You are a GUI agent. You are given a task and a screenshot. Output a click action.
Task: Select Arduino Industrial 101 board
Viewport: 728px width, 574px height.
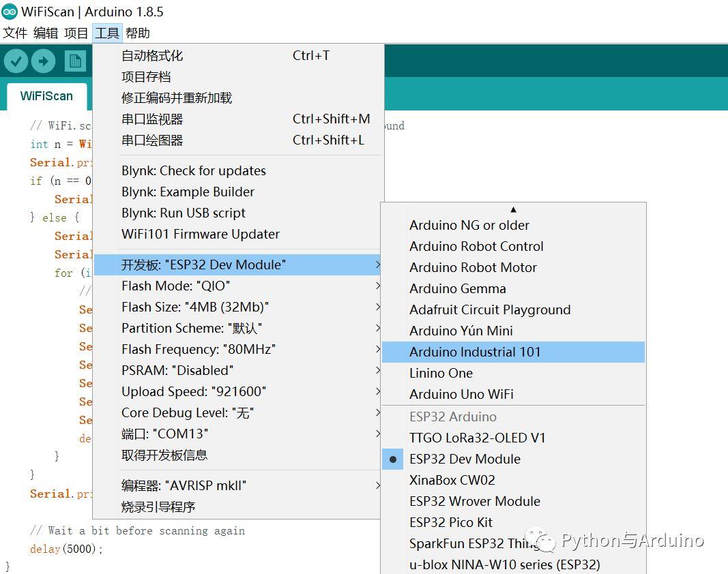click(513, 352)
